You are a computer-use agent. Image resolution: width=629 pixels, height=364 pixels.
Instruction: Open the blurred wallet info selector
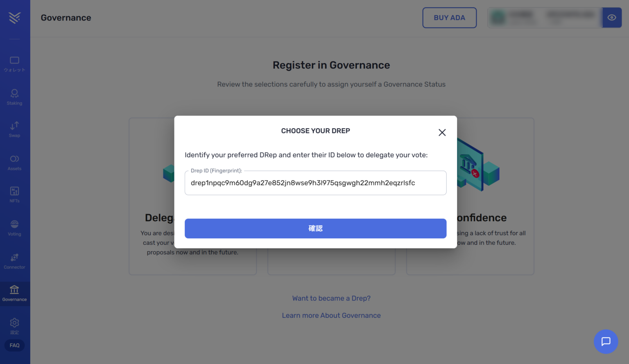545,18
